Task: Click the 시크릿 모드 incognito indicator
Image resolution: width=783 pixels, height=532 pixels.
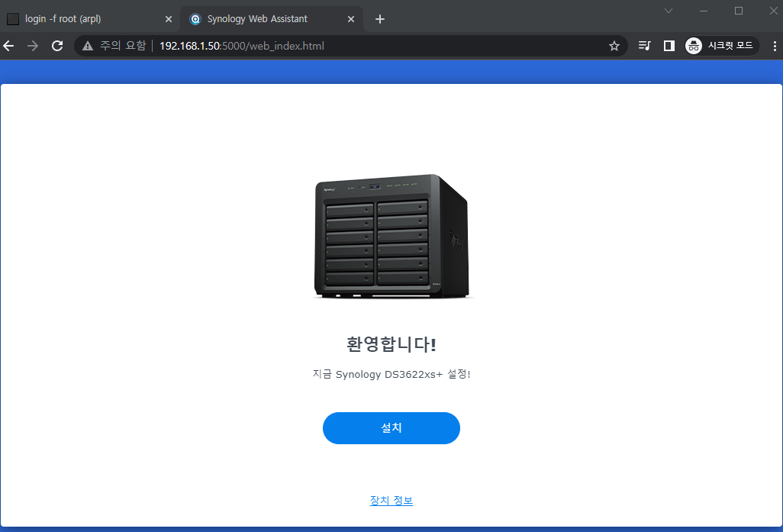Action: pos(722,46)
